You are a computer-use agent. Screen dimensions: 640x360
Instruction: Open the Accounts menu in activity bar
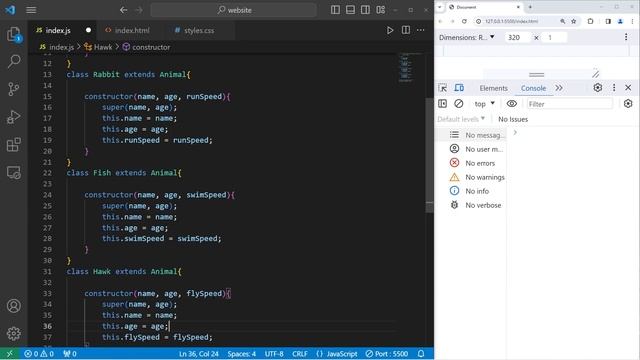pyautogui.click(x=13, y=306)
